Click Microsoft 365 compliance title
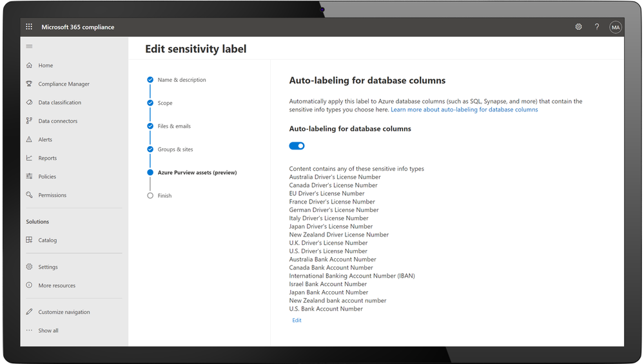This screenshot has height=364, width=644. tap(77, 27)
